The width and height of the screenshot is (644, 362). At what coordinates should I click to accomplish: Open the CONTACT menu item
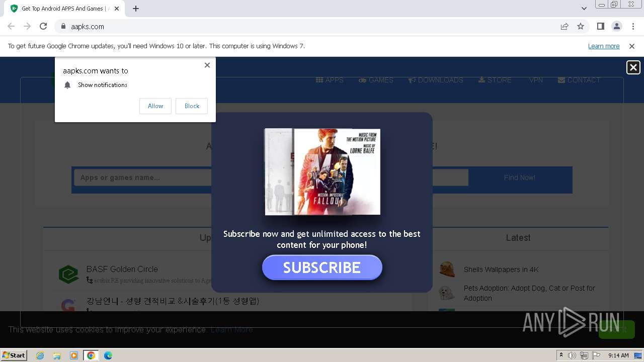pos(579,80)
